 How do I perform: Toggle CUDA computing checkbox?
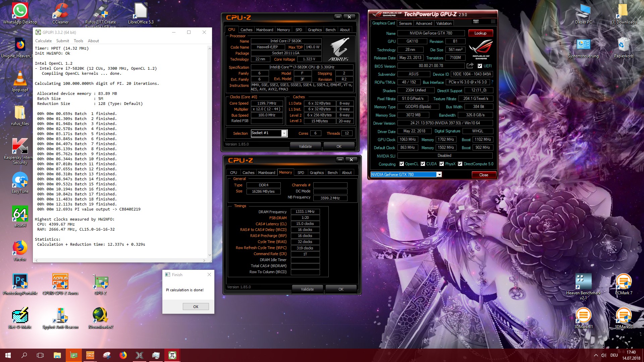[423, 164]
